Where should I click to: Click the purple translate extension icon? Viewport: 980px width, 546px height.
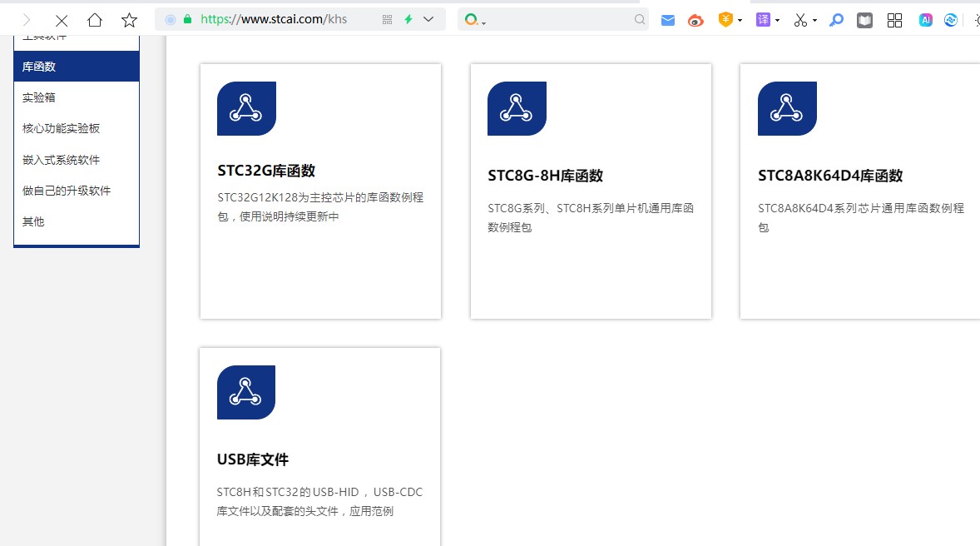pos(763,20)
